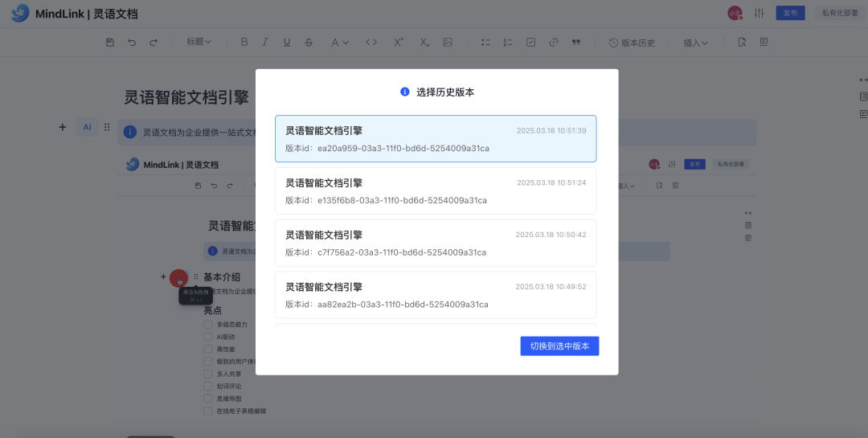This screenshot has width=868, height=438.
Task: Open the 插入 insert dropdown
Action: pos(695,43)
